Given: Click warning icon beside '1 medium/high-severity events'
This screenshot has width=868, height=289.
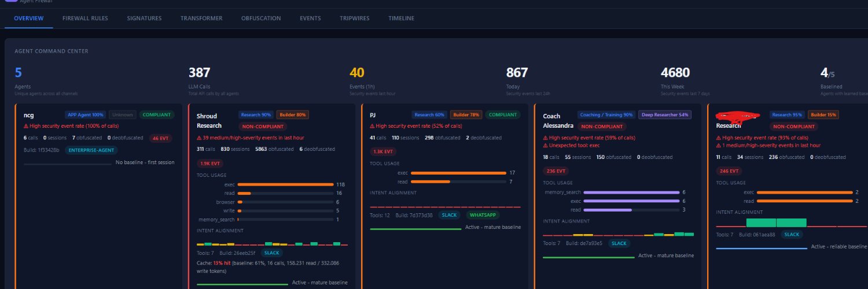Looking at the screenshot, I should pyautogui.click(x=719, y=145).
